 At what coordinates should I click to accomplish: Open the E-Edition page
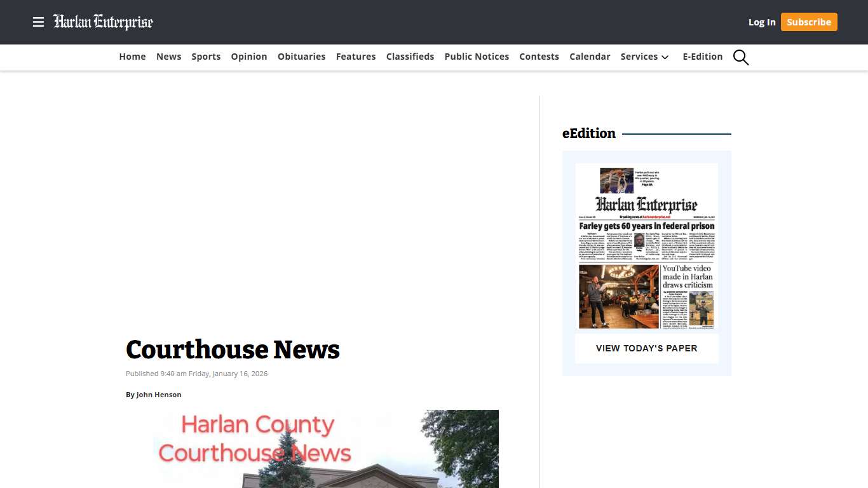pyautogui.click(x=702, y=57)
